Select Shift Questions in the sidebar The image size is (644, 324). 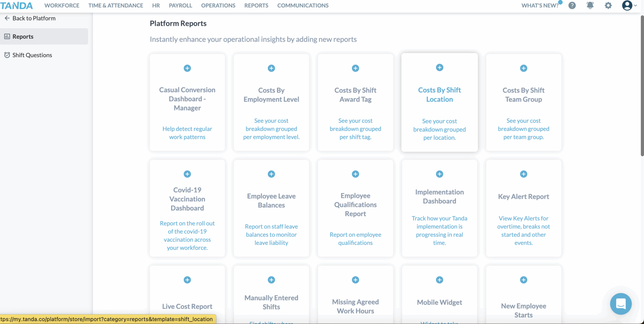[x=32, y=55]
